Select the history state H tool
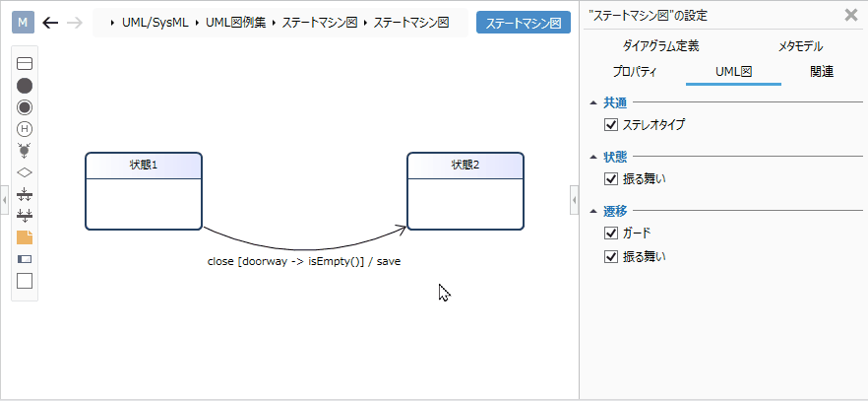 25,129
